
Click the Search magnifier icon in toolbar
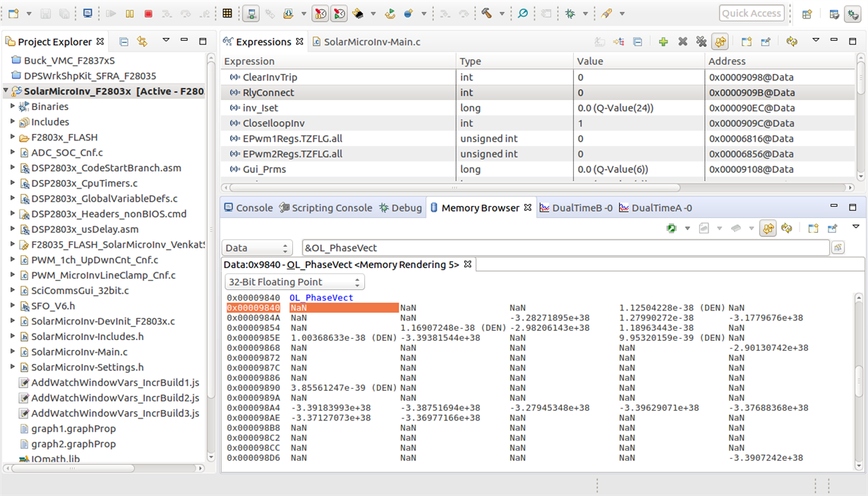click(x=523, y=13)
